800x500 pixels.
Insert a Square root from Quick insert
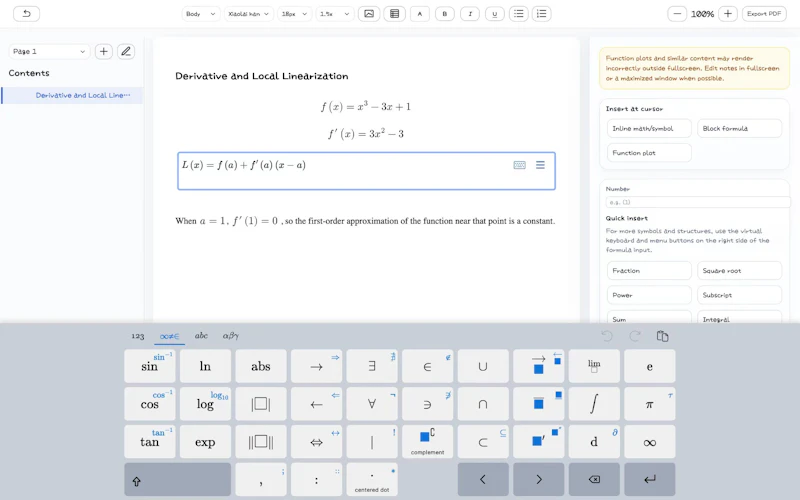pos(739,271)
